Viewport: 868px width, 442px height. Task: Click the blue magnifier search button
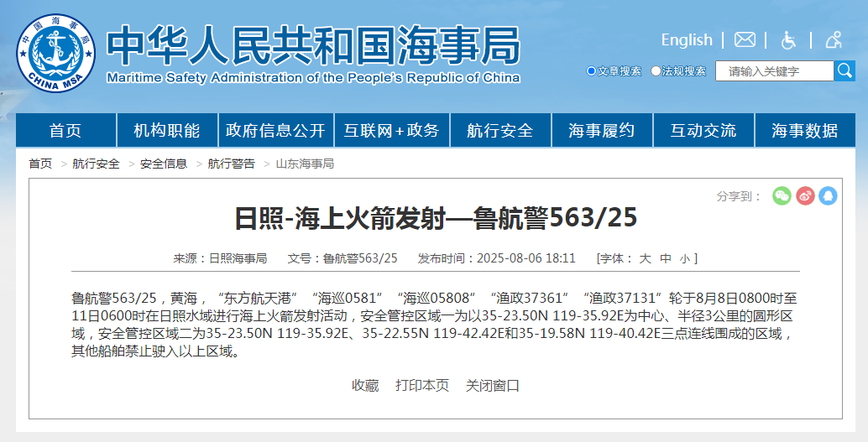(844, 71)
